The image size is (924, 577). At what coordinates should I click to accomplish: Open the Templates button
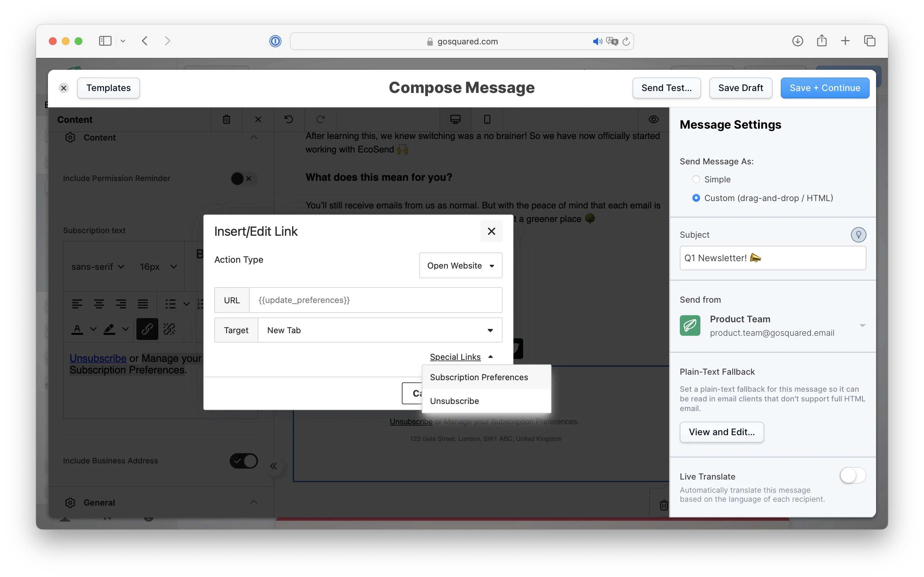(108, 88)
